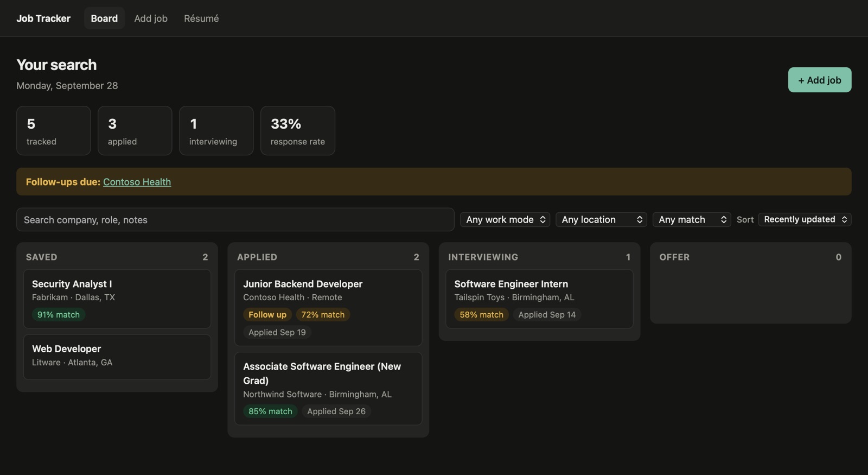Click the Litware · Atlanta, GA text
Viewport: 868px width, 475px height.
pos(72,362)
